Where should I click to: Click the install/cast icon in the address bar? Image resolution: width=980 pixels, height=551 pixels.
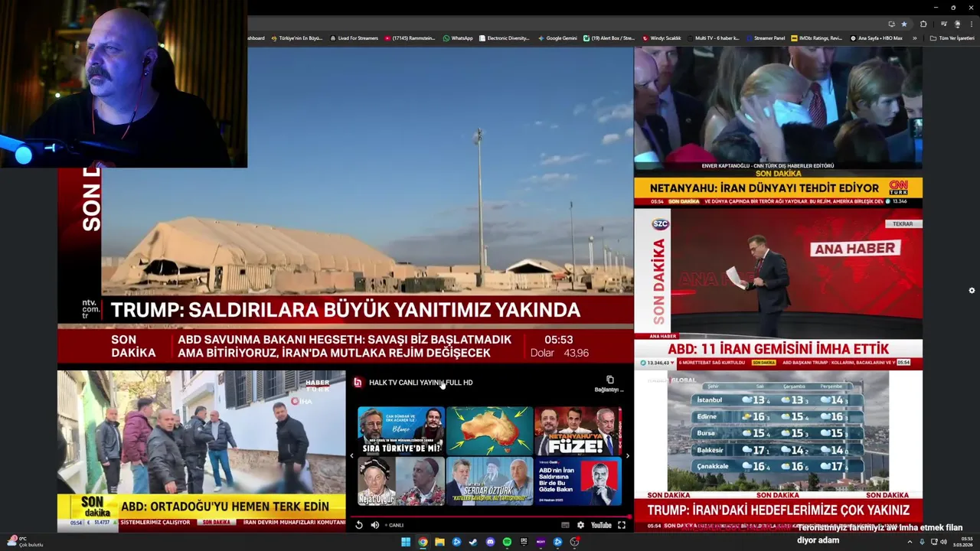coord(891,24)
